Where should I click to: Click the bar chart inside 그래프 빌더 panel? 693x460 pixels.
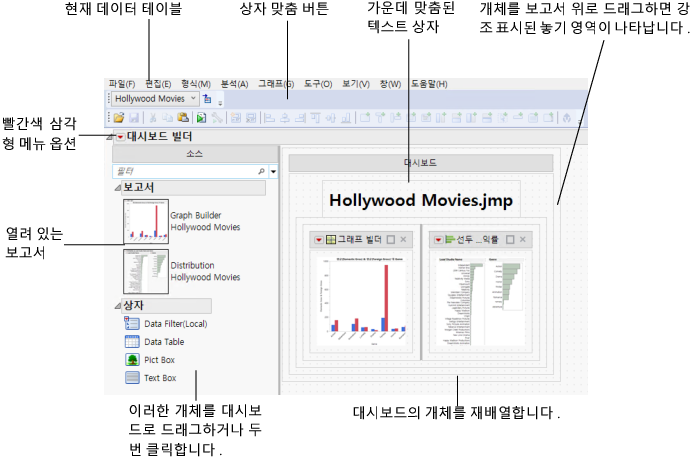pos(361,301)
